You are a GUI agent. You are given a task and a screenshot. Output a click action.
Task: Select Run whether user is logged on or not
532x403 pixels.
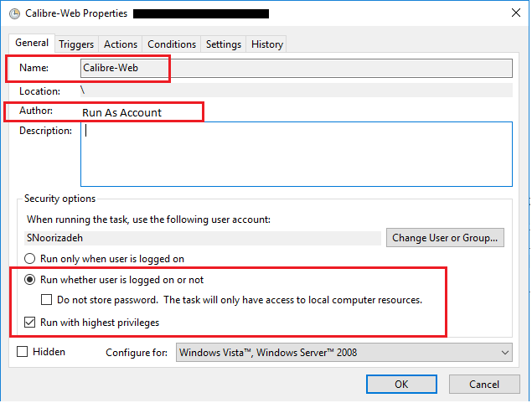point(31,280)
